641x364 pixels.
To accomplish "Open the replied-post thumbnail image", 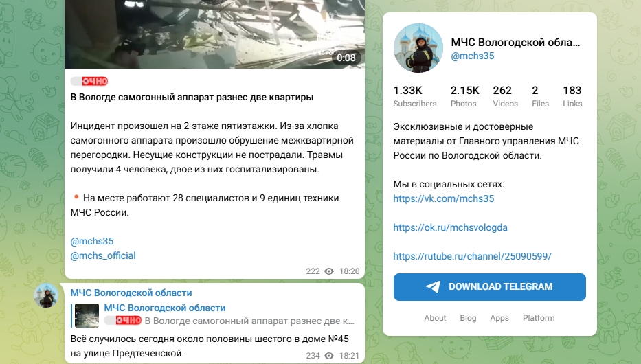I will tap(87, 315).
